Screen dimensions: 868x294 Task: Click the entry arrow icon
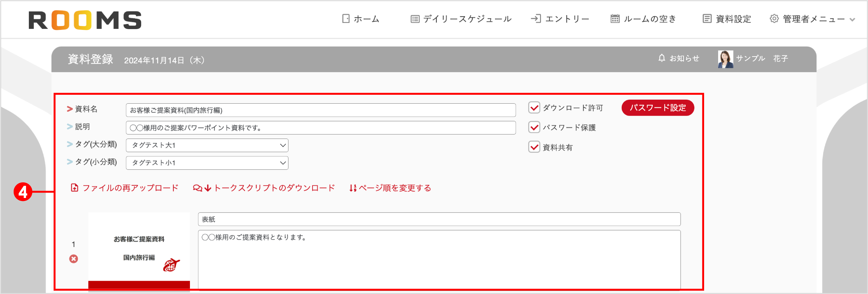(537, 19)
